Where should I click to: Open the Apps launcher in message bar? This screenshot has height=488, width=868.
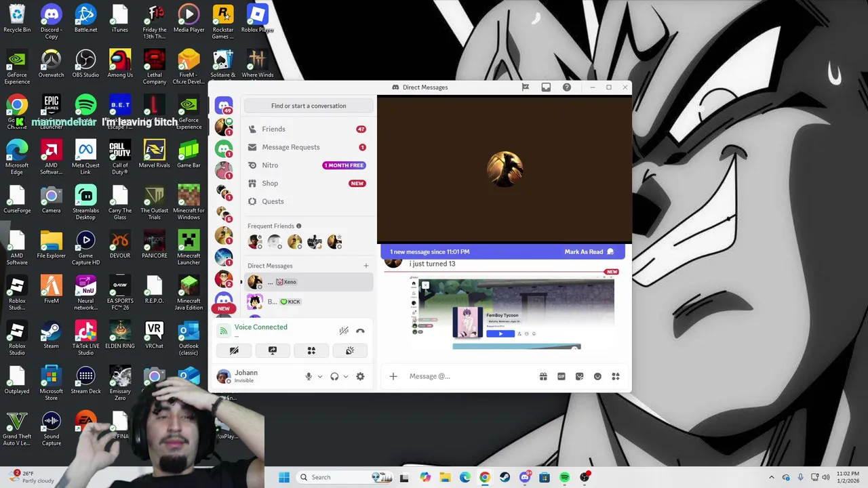616,376
